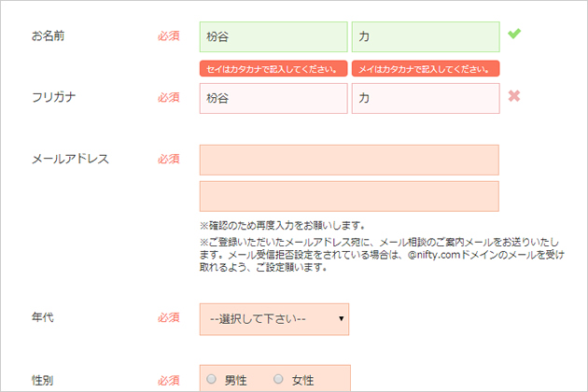Focus the お名前 last name field
Image resolution: width=588 pixels, height=392 pixels.
[273, 36]
